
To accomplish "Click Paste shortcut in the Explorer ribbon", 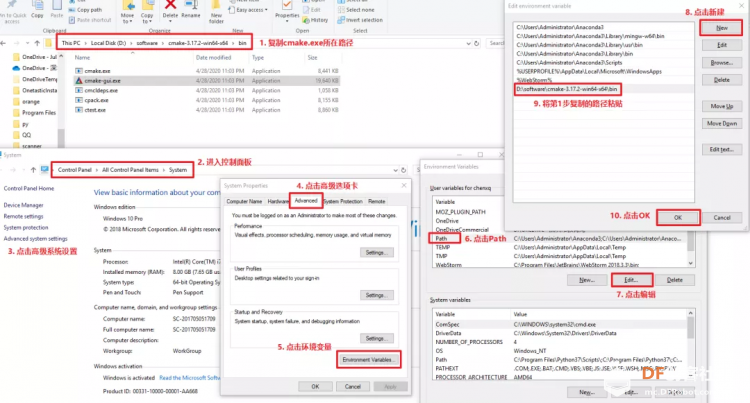I will (90, 20).
